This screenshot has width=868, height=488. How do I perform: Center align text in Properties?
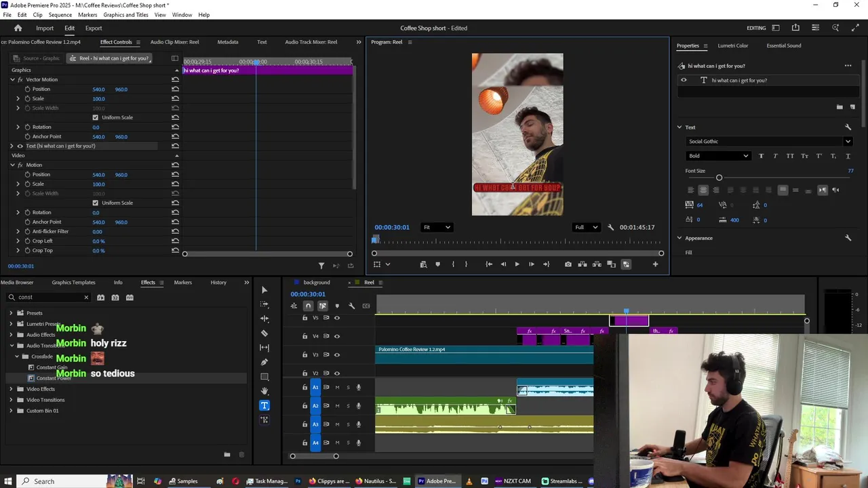(703, 190)
